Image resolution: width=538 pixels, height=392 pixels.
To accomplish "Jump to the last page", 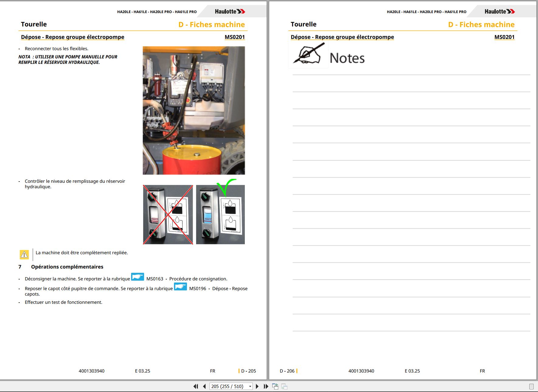I will [x=266, y=386].
